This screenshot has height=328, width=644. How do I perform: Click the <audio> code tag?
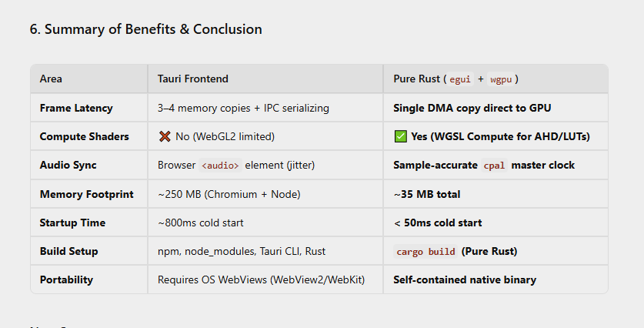point(220,166)
